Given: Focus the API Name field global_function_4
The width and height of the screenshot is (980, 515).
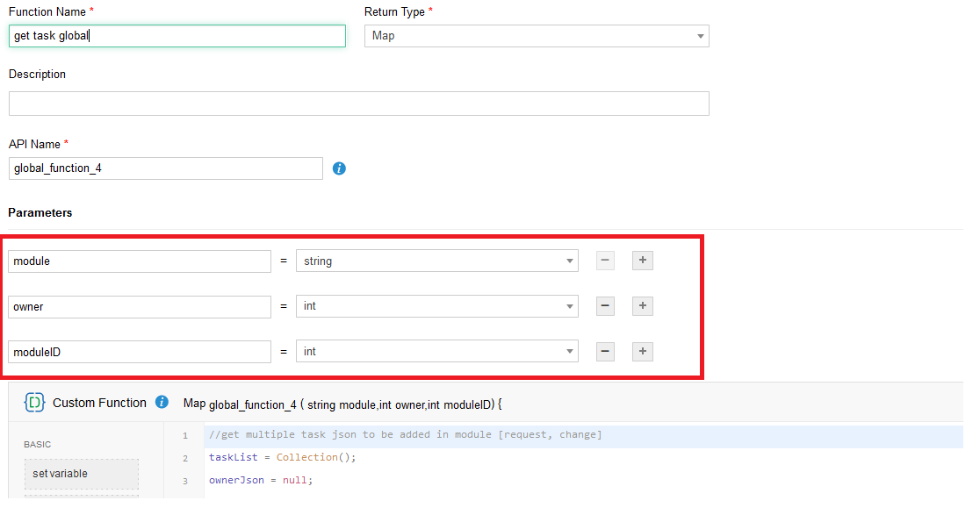Looking at the screenshot, I should click(x=165, y=168).
